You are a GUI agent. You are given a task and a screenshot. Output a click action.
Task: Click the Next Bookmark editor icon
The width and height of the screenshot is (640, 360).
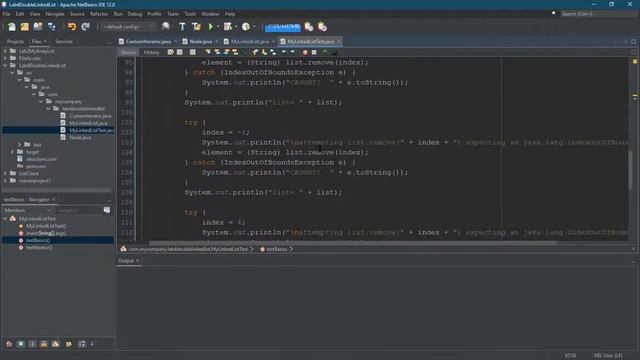click(x=264, y=52)
